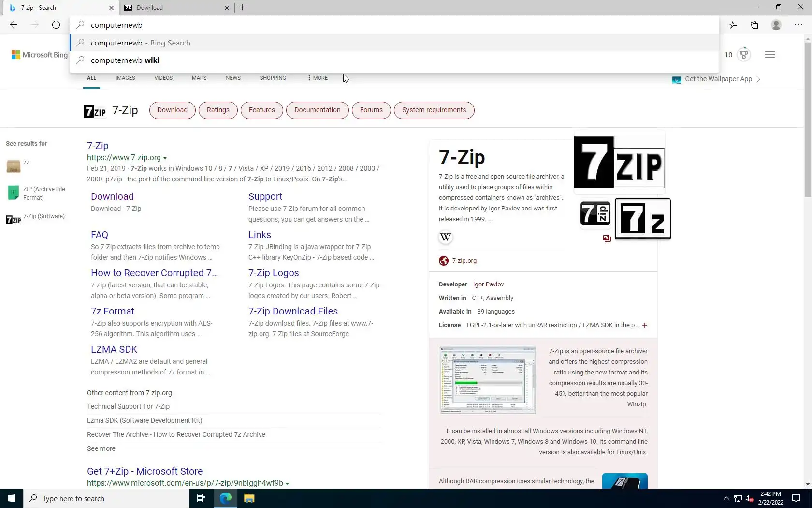The width and height of the screenshot is (812, 508).
Task: Click the System requirements pill button
Action: pyautogui.click(x=434, y=110)
